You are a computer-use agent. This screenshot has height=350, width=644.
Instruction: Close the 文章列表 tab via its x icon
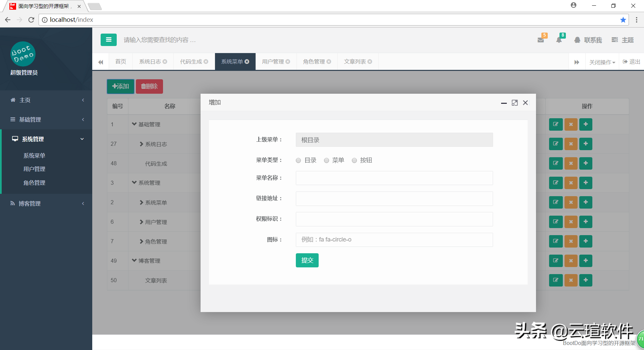pyautogui.click(x=370, y=61)
